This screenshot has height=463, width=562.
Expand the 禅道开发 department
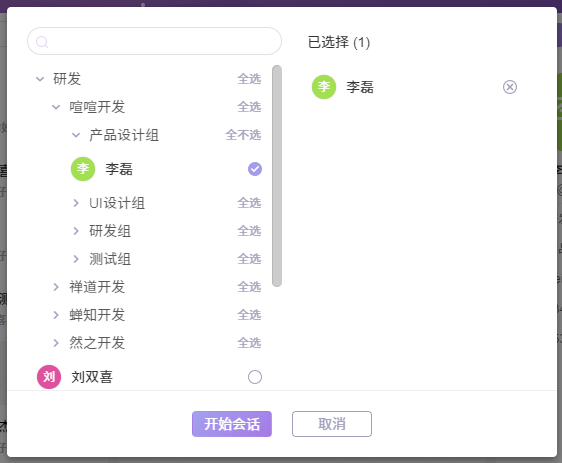[56, 287]
